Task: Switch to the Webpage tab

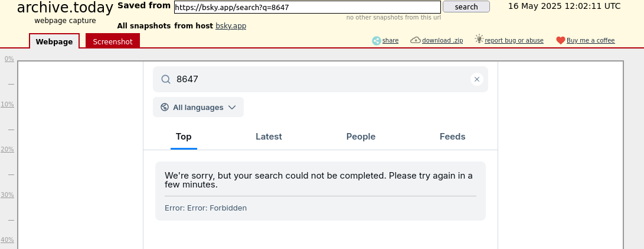Action: pyautogui.click(x=54, y=41)
